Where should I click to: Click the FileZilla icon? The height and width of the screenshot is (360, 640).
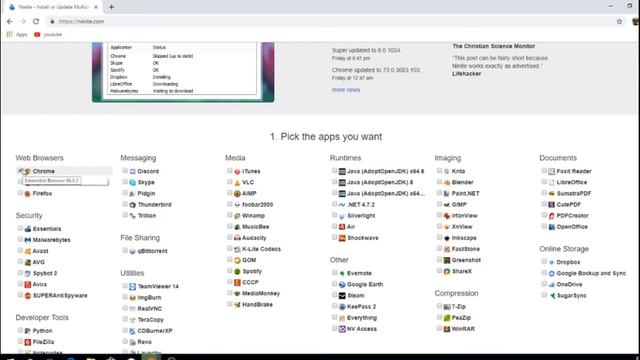28,342
